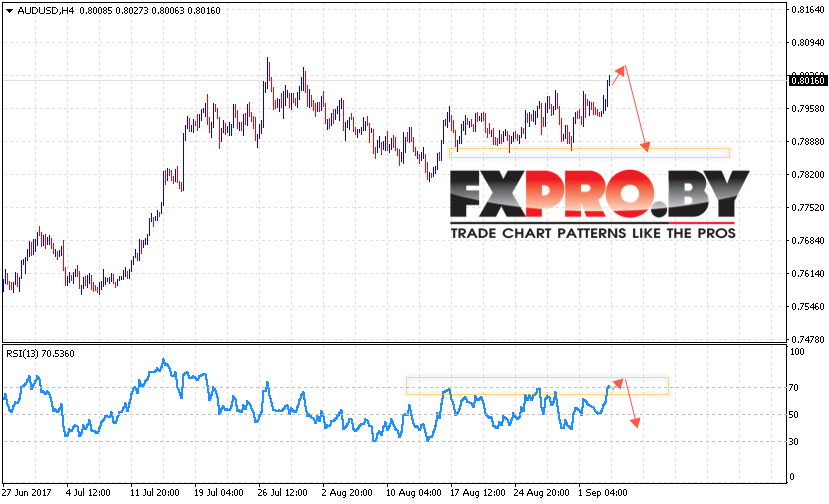The width and height of the screenshot is (829, 504).
Task: Click the 17 Aug 12:00 time label
Action: 477,492
